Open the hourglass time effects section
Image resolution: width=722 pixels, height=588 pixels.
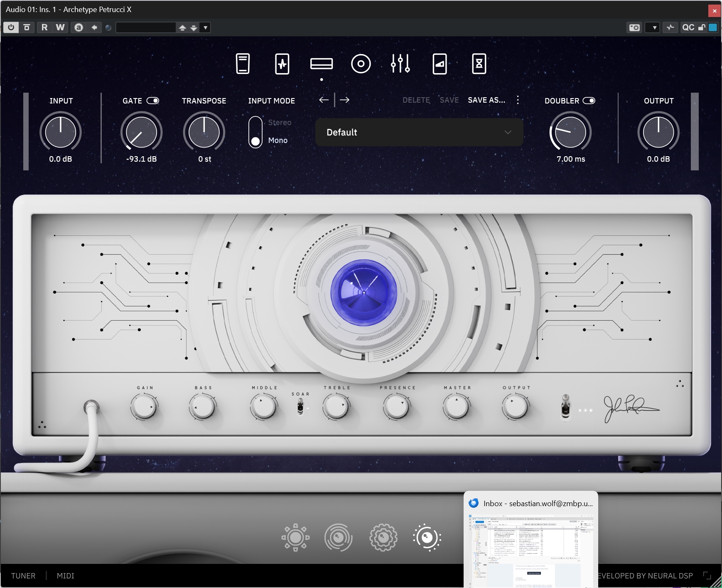tap(479, 64)
